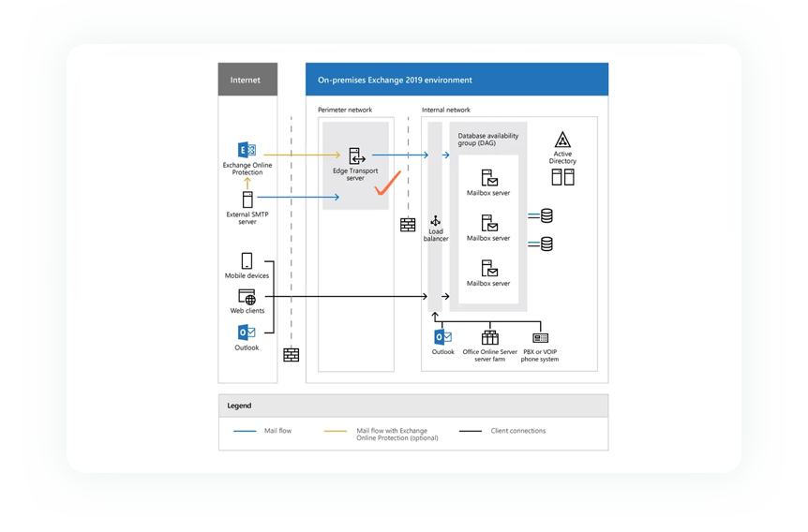Select the upper database cylinder icon

click(546, 216)
